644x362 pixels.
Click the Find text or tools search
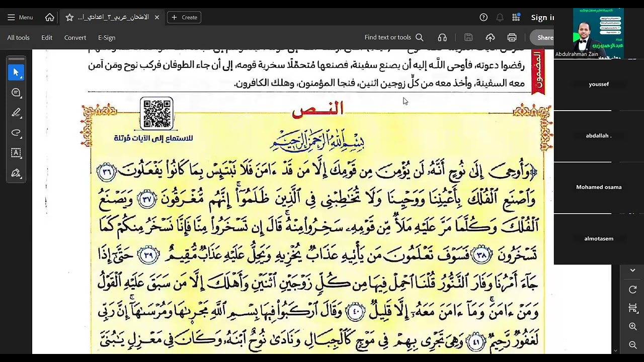click(394, 37)
